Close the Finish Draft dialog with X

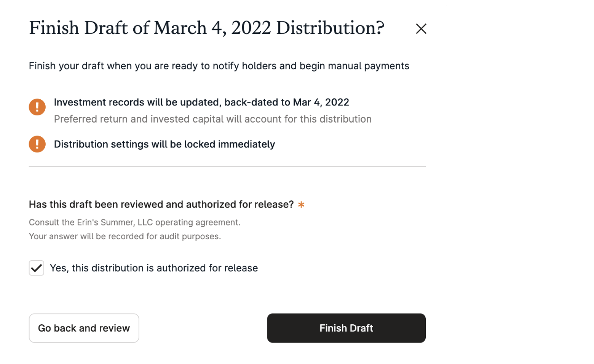[x=421, y=29]
